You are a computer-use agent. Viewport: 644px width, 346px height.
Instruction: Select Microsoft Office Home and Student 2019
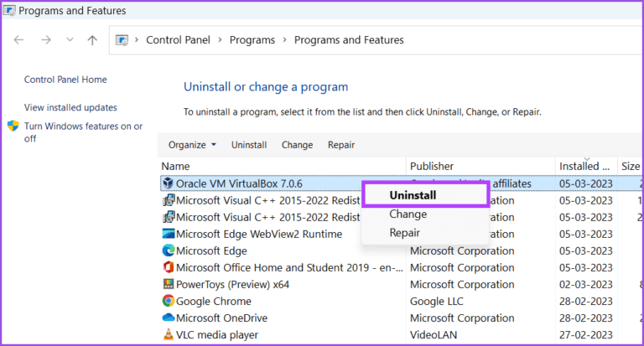(289, 267)
